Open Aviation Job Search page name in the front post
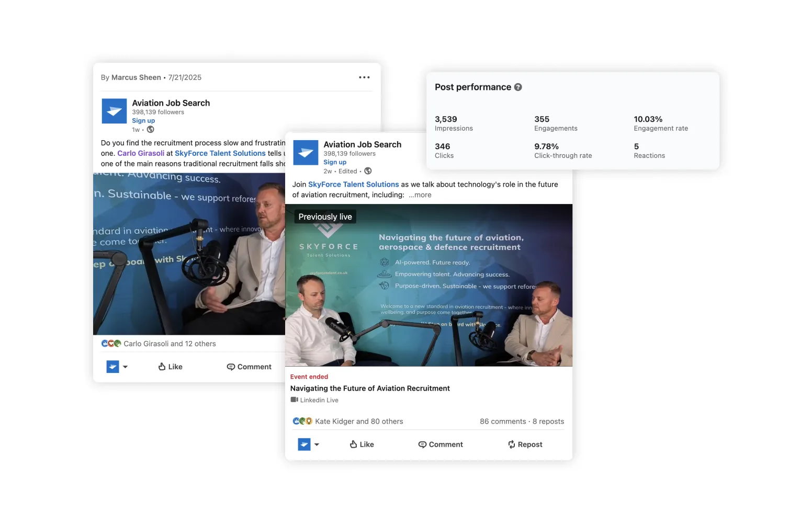 point(363,144)
